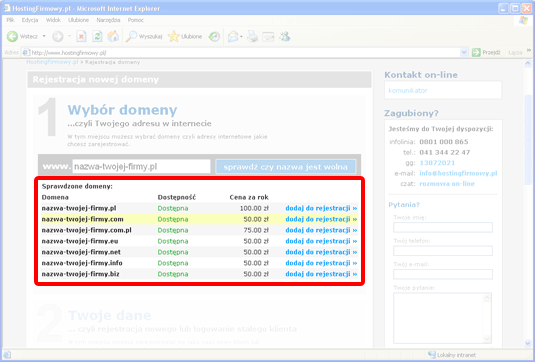This screenshot has width=535, height=362.
Task: Add nazwa-twojej-firmy.com to registration
Action: pyautogui.click(x=321, y=219)
